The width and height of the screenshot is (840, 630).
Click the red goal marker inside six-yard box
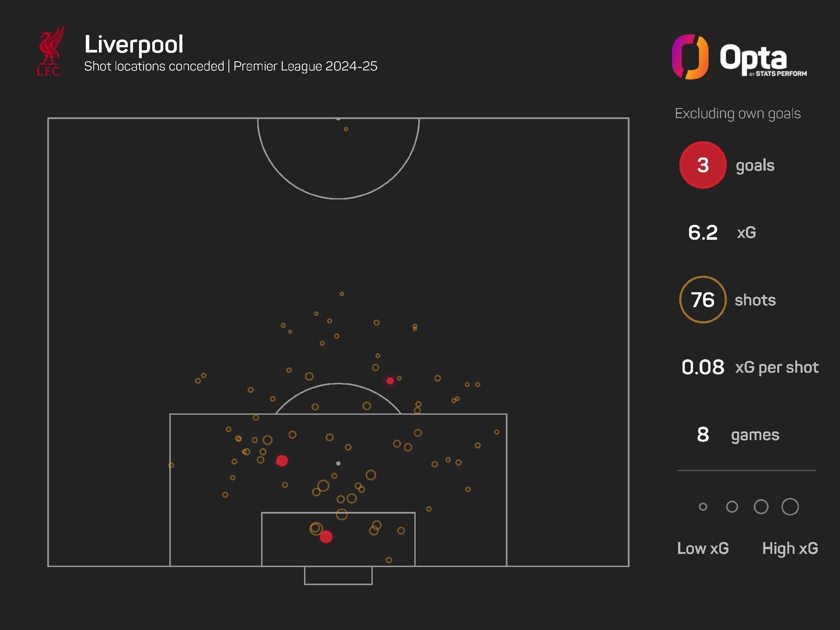[x=326, y=537]
